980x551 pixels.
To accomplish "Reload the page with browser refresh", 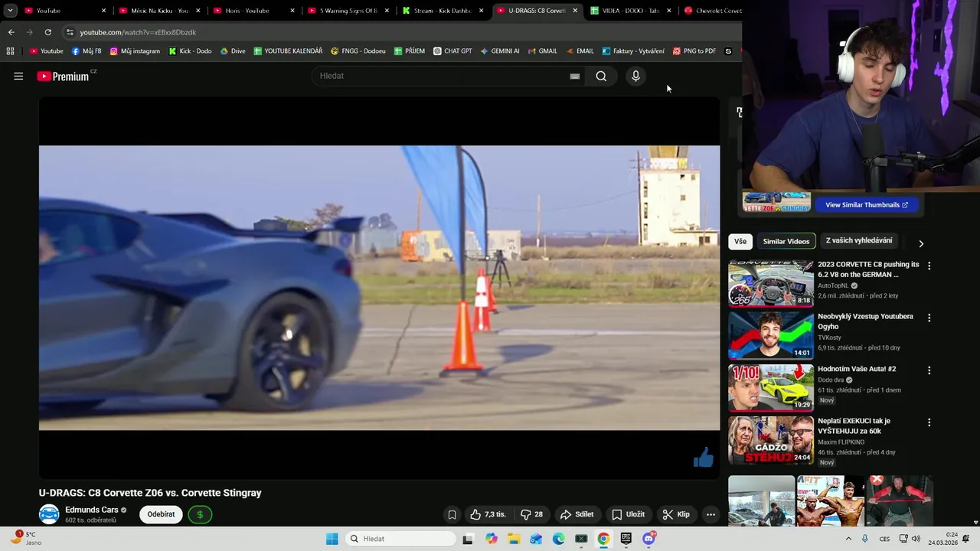I will 47,32.
